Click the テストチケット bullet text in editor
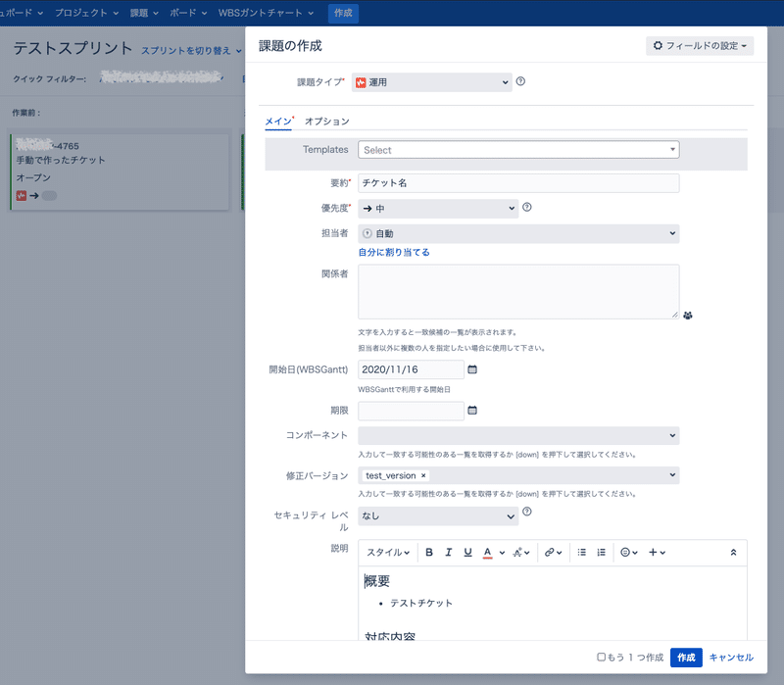 point(421,603)
